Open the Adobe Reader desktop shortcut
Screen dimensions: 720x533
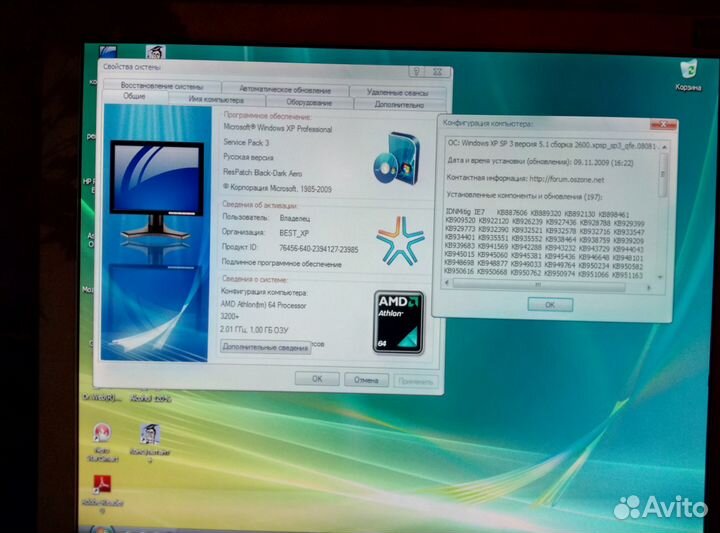102,493
